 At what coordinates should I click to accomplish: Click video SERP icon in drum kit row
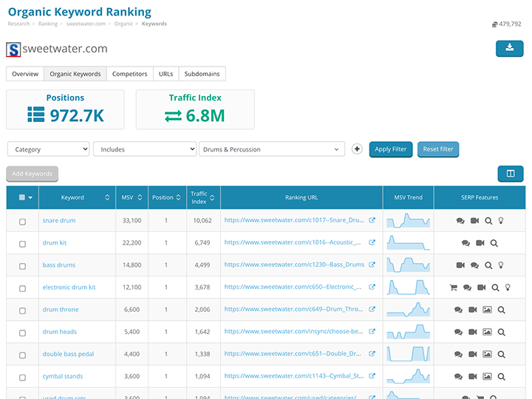point(480,243)
